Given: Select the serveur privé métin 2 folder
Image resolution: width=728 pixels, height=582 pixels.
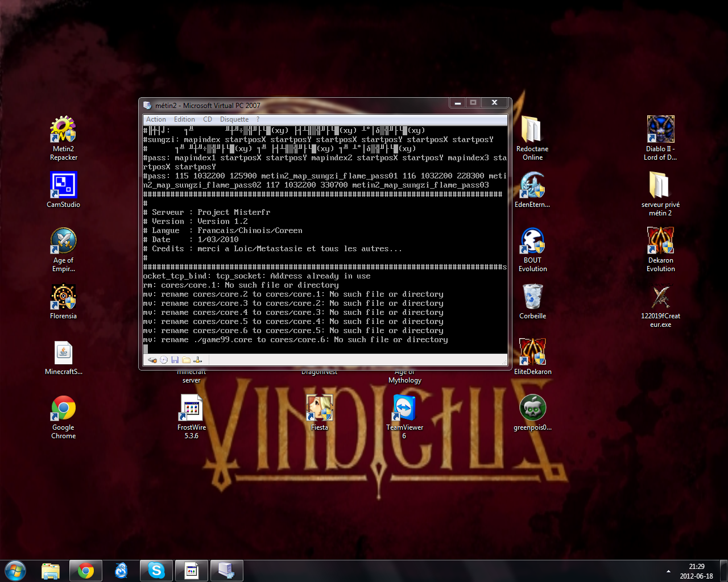Looking at the screenshot, I should point(660,194).
